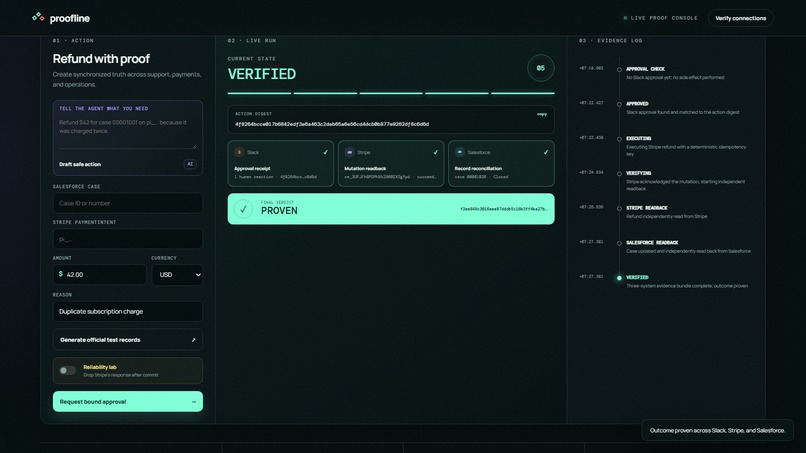Click the 'Outcome proven across Slack, Stripe' toast
The width and height of the screenshot is (806, 453).
click(717, 430)
